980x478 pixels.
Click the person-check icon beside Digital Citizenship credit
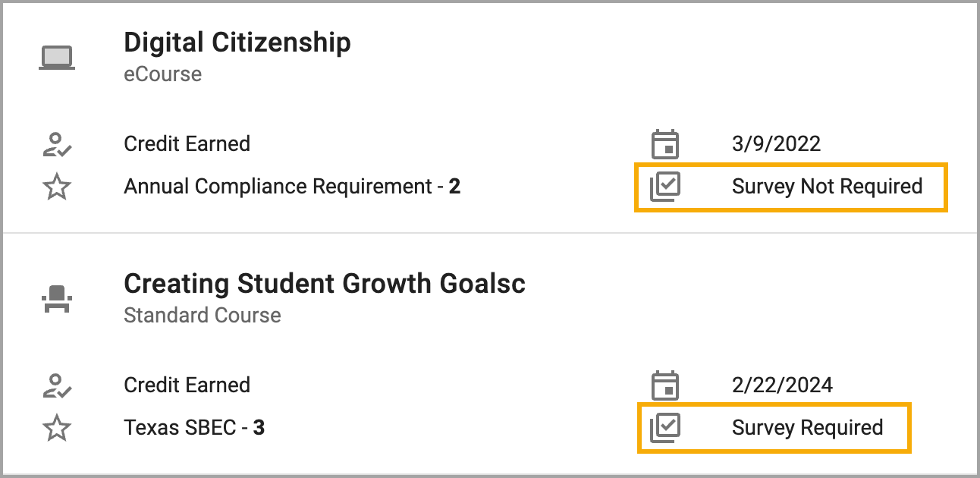(57, 144)
